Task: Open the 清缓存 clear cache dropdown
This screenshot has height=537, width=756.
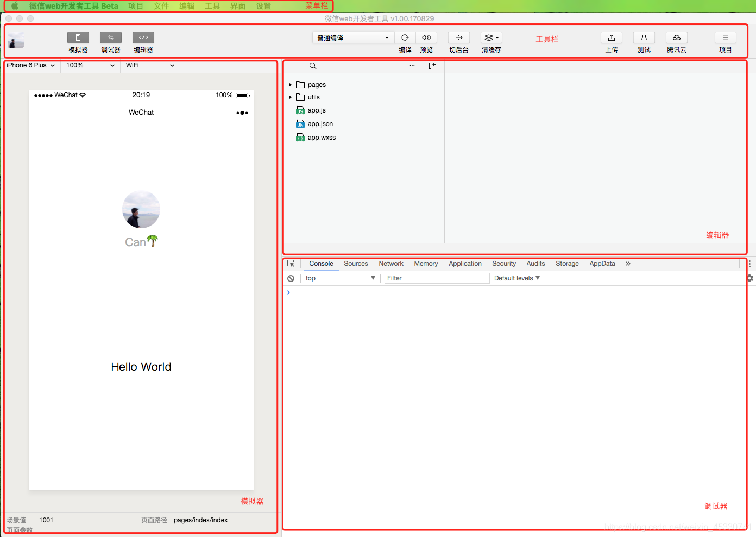Action: point(491,38)
